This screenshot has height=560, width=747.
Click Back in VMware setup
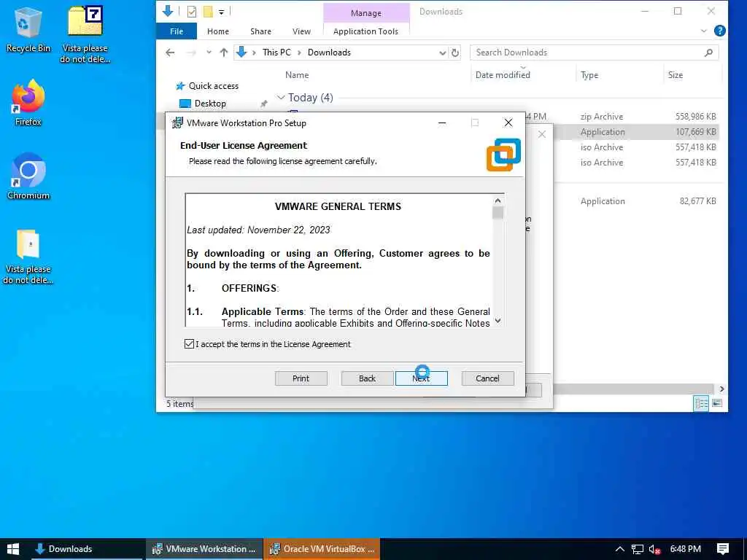point(367,378)
